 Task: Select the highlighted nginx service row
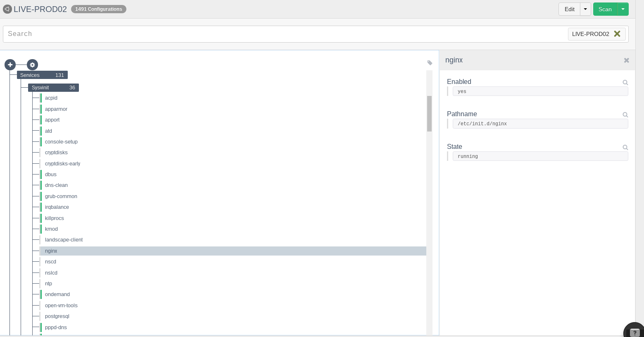click(x=233, y=251)
